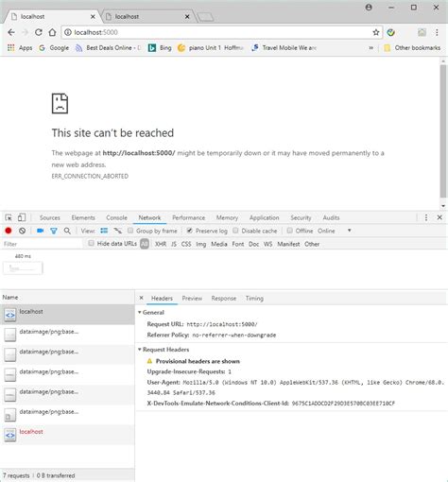Filter requests by XHR type
This screenshot has width=448, height=482.
coord(161,244)
